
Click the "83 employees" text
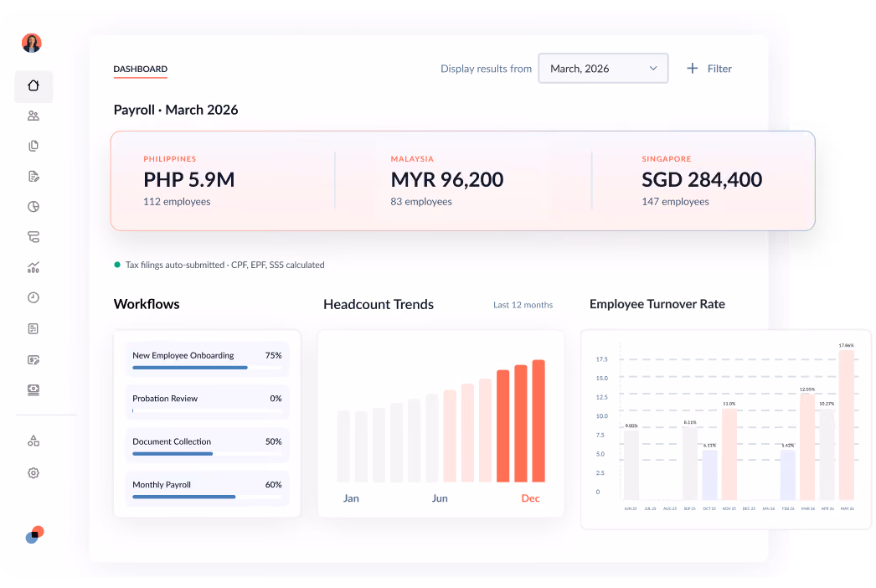point(421,201)
